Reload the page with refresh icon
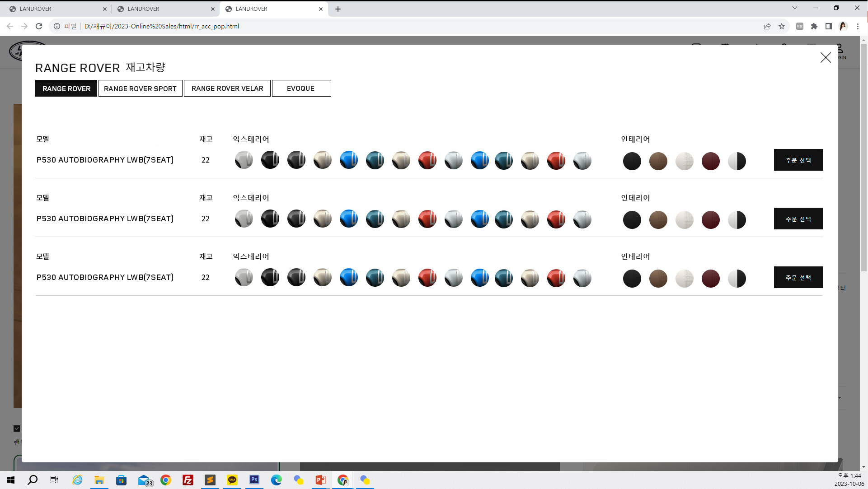868x489 pixels. (39, 26)
